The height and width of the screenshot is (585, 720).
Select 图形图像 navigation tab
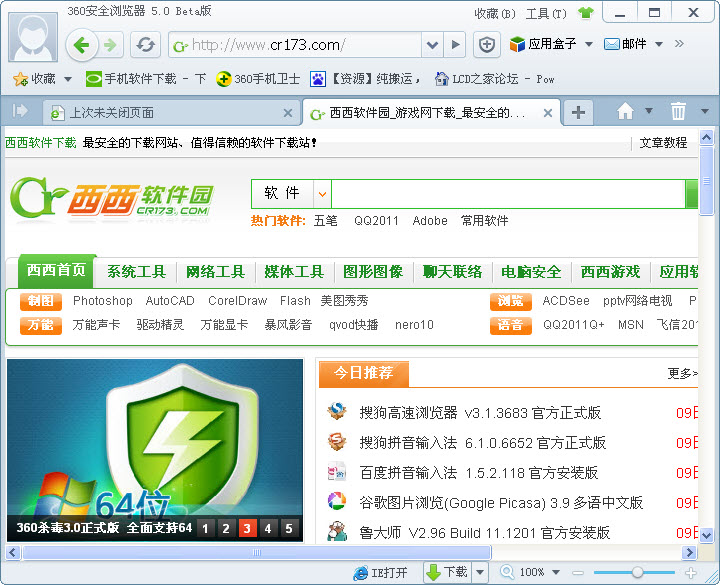coord(373,272)
